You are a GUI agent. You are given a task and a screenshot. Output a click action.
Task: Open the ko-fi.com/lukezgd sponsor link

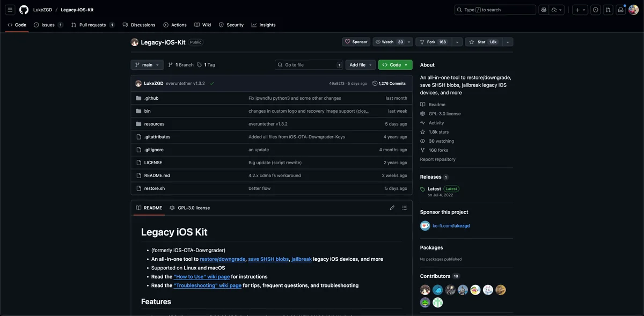click(451, 226)
